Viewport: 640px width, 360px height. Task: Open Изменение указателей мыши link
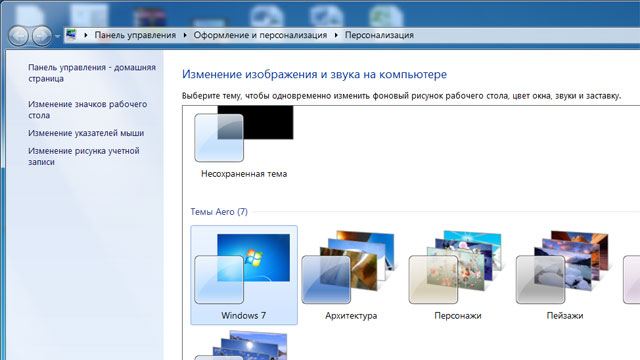(x=86, y=133)
